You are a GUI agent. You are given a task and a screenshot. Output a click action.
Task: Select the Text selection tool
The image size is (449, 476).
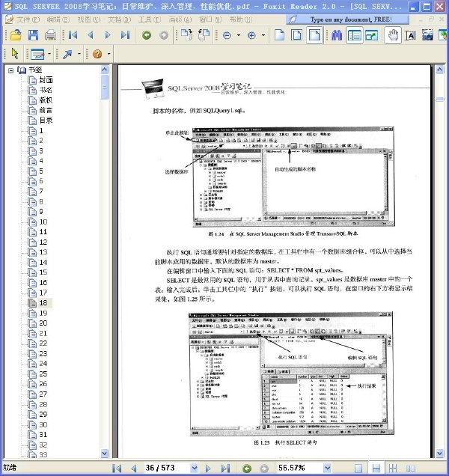(x=410, y=35)
